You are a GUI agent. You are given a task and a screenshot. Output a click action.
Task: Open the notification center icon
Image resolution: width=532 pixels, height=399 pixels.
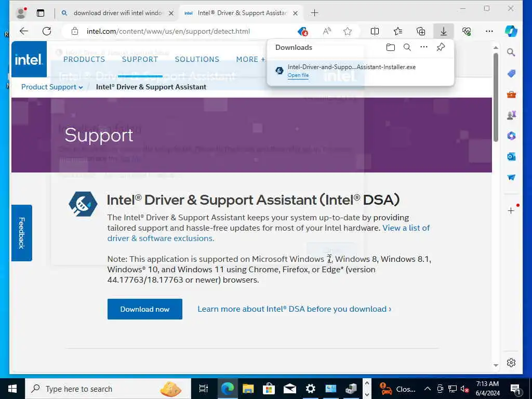click(x=515, y=389)
